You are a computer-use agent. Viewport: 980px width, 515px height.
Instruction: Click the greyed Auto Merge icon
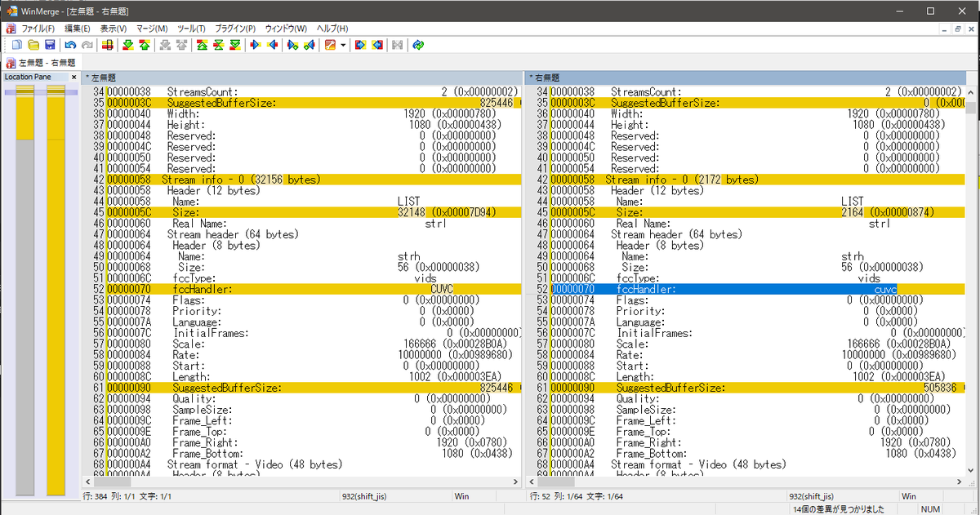(397, 44)
